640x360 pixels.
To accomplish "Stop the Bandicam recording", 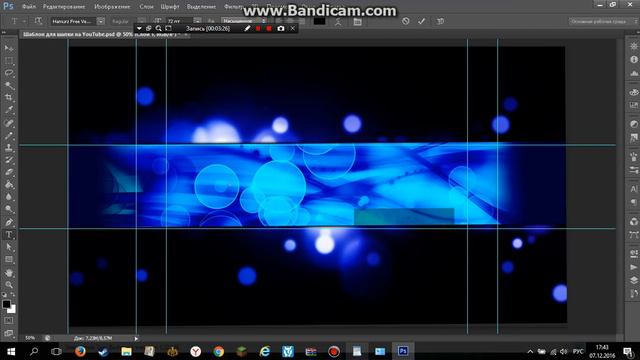I will pos(269,29).
